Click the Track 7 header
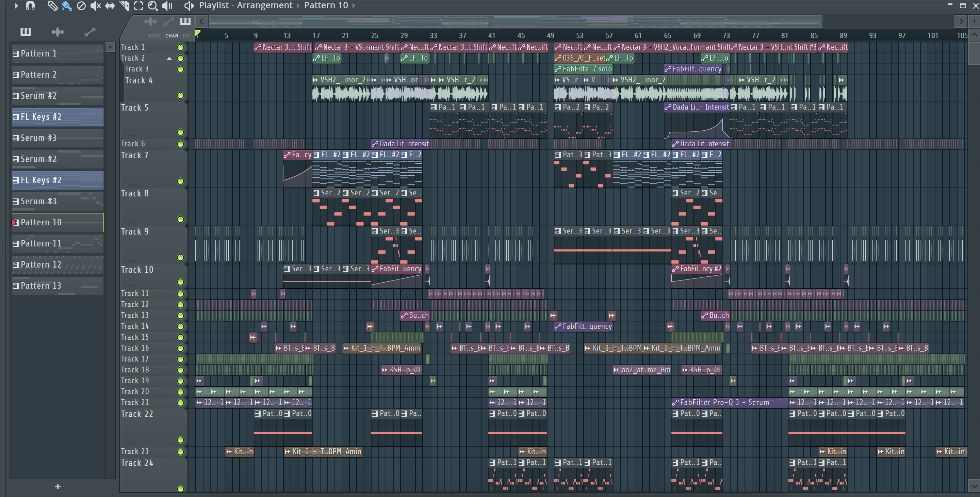Viewport: 980px width, 497px height. pos(153,169)
